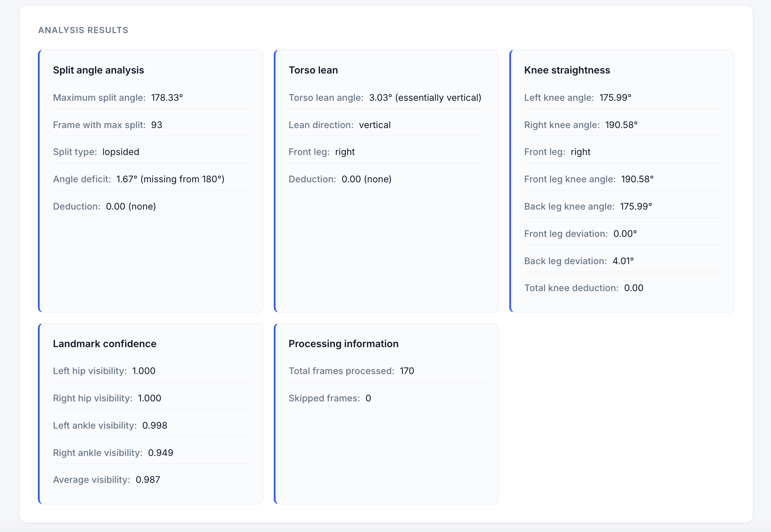Select the Split type lopsided value

[x=121, y=152]
